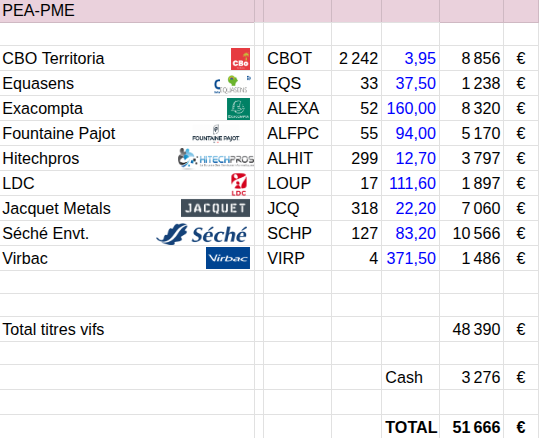539x438 pixels.
Task: Click the Exacompta name cell
Action: point(127,108)
